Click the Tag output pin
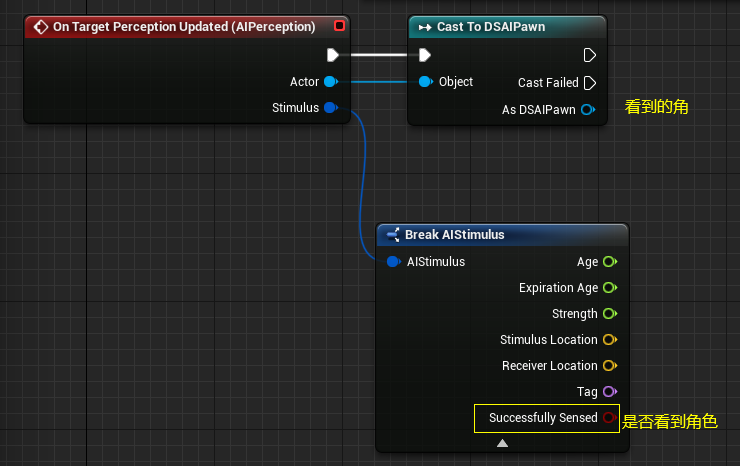The width and height of the screenshot is (740, 466). pyautogui.click(x=610, y=391)
